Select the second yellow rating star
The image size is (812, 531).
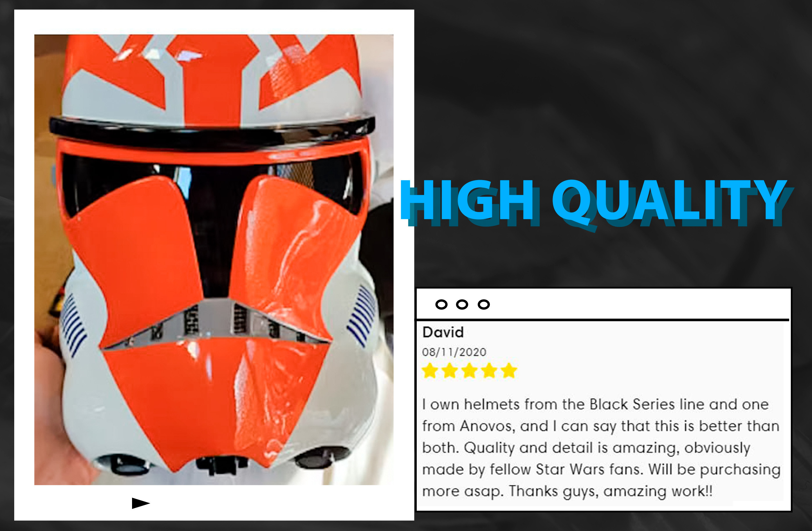pos(450,371)
